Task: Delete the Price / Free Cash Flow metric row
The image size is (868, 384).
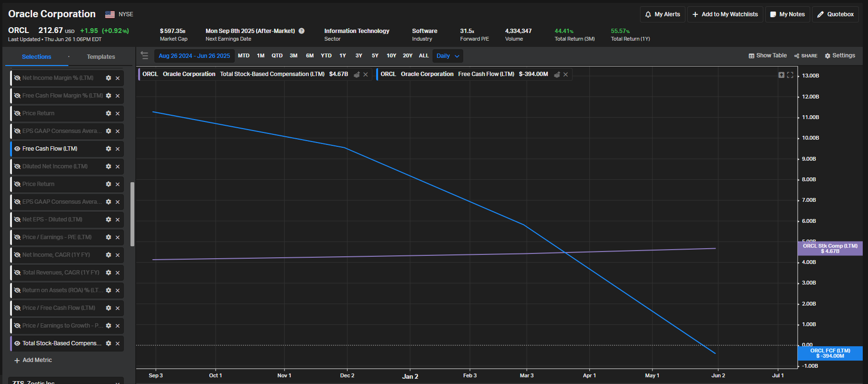Action: click(x=118, y=308)
